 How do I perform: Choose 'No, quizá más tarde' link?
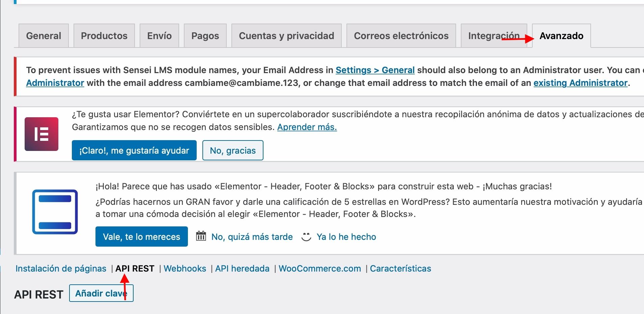pyautogui.click(x=252, y=237)
